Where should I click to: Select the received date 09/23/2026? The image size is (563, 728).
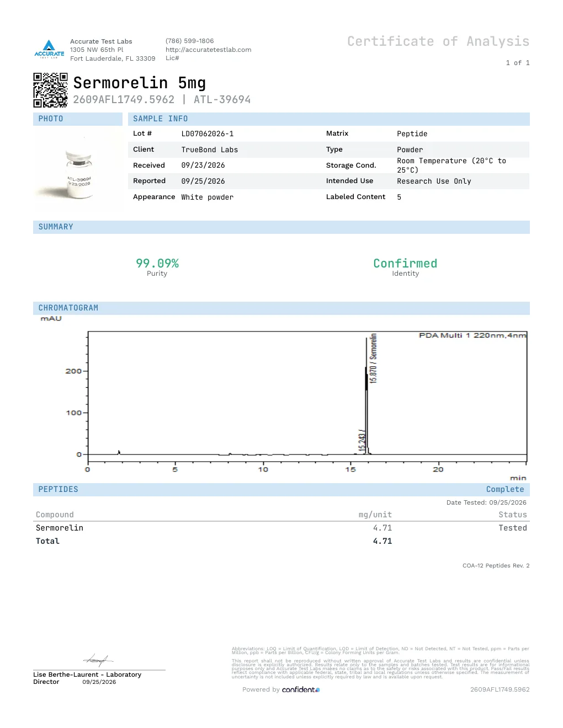[203, 165]
